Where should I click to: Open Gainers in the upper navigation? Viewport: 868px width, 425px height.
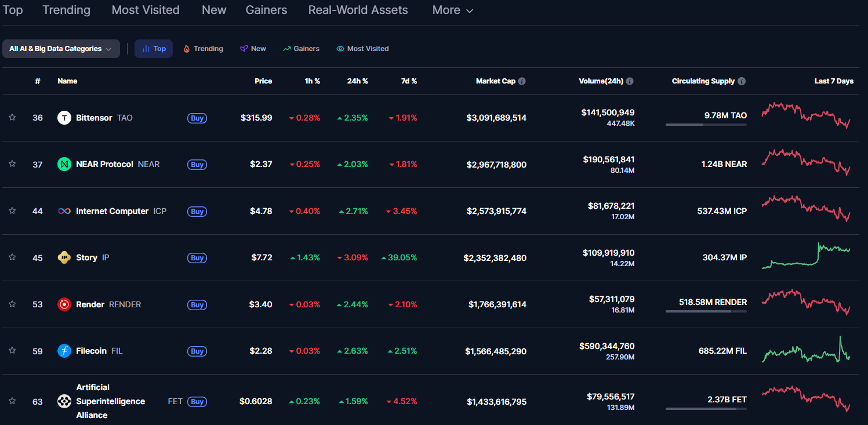(266, 10)
